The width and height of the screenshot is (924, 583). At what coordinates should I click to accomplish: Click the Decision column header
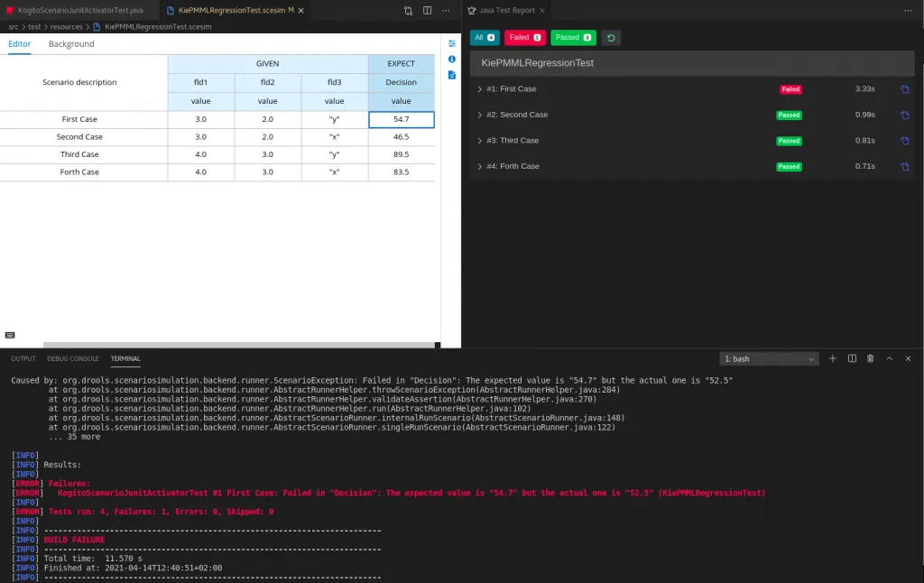click(x=402, y=82)
